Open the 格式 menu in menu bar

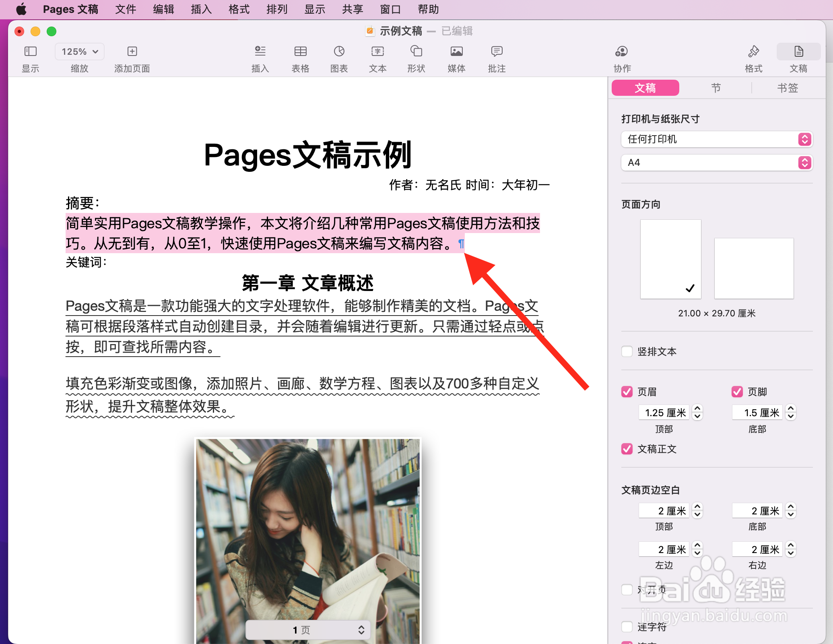239,9
